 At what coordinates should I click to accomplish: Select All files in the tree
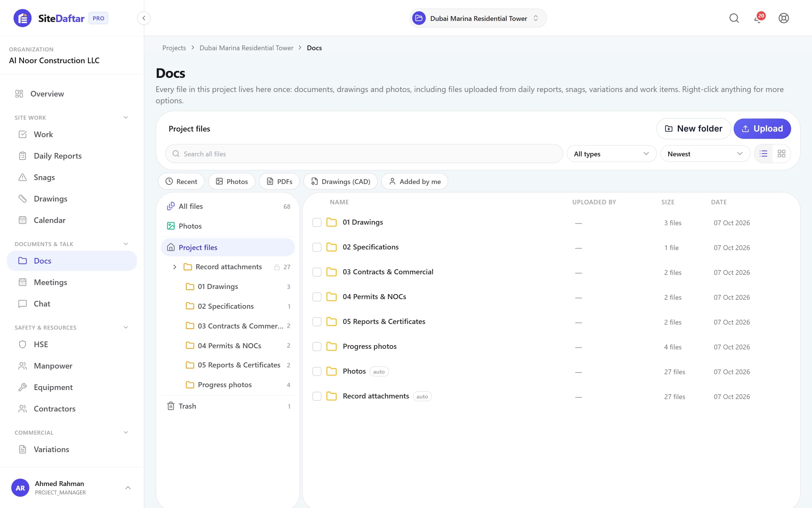pos(228,206)
